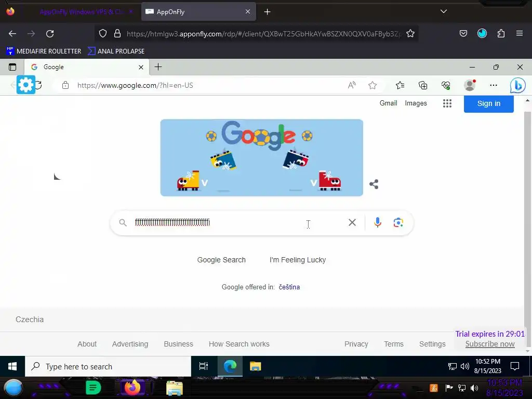Select the AppOnFly tab in Firefox
Screen dimensions: 532x399
tap(198, 12)
